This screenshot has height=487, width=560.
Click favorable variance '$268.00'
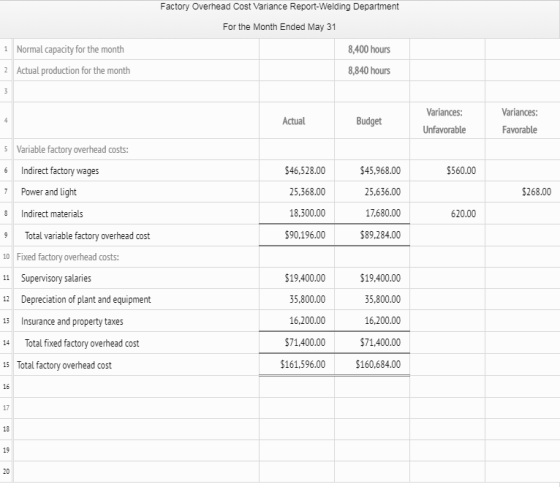click(536, 192)
